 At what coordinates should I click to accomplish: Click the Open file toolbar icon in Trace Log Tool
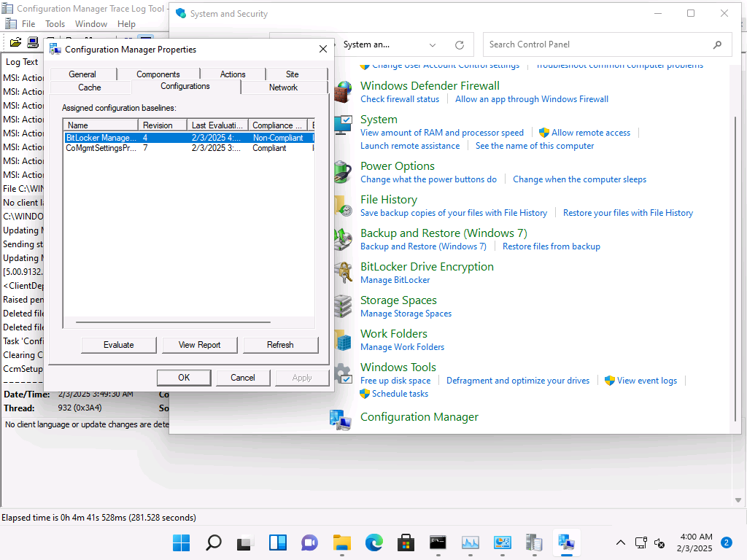pos(15,42)
